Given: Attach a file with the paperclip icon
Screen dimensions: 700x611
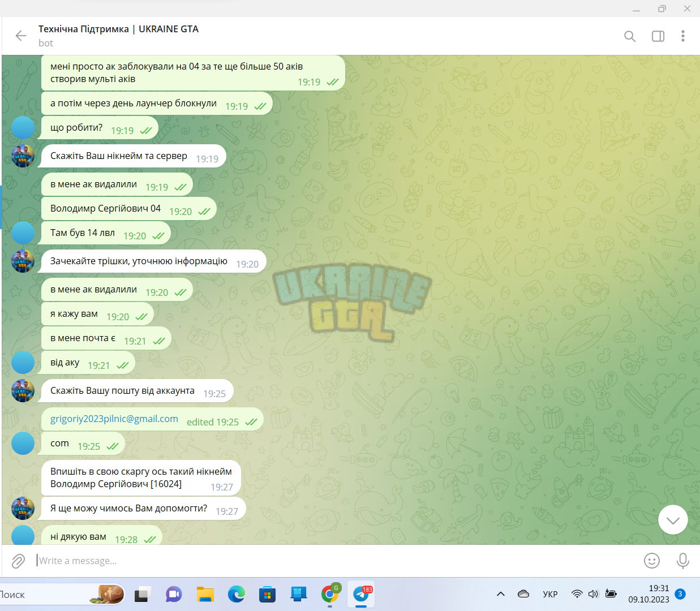Looking at the screenshot, I should pyautogui.click(x=18, y=561).
